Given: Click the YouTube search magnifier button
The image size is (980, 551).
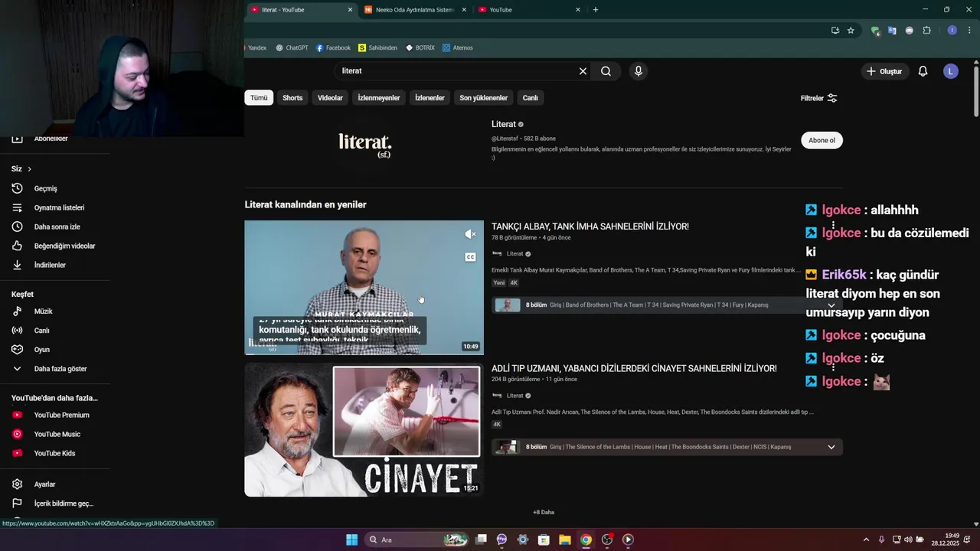Looking at the screenshot, I should coord(606,71).
